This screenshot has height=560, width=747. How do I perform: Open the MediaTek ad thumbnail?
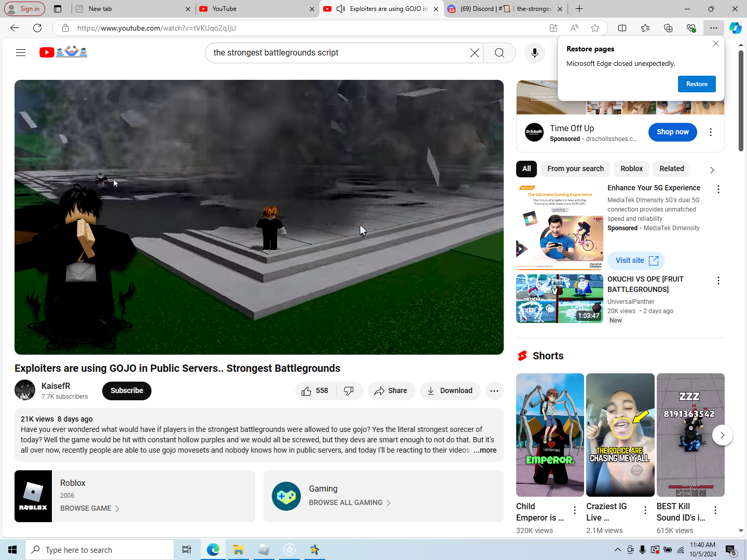(560, 227)
